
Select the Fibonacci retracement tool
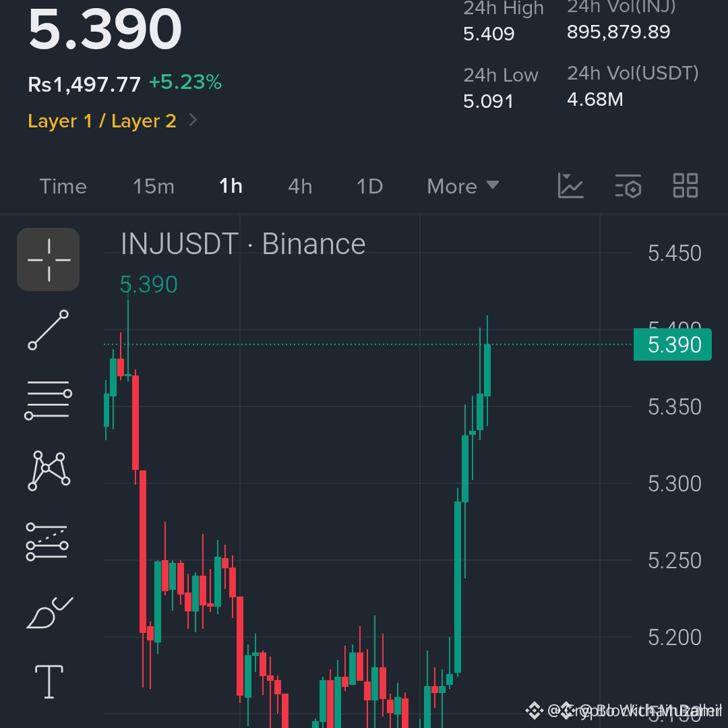click(47, 542)
